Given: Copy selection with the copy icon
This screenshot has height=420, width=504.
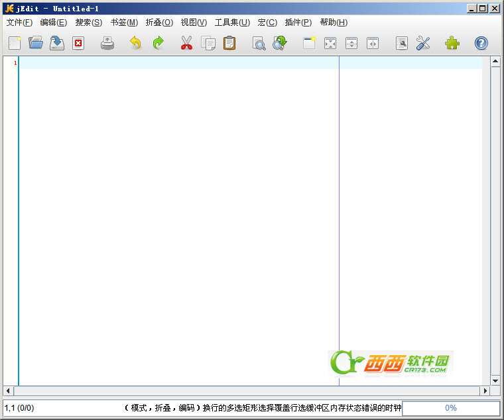Looking at the screenshot, I should point(208,43).
